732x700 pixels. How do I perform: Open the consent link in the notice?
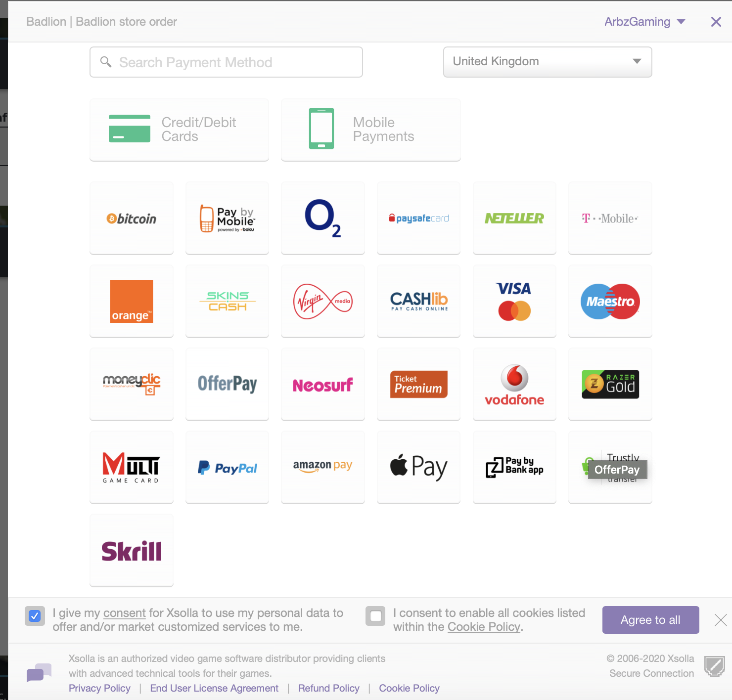[x=124, y=613]
